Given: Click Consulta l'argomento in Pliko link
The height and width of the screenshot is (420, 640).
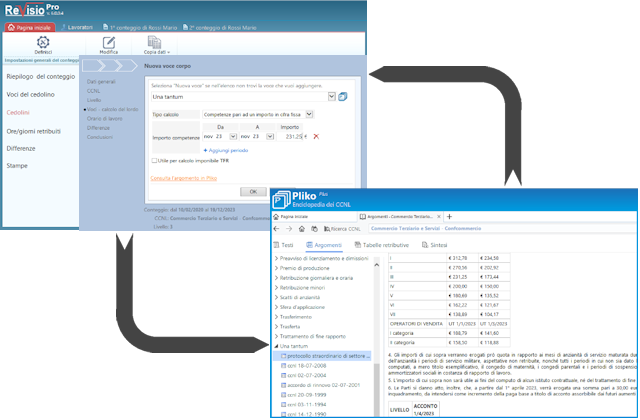Looking at the screenshot, I should coord(184,178).
